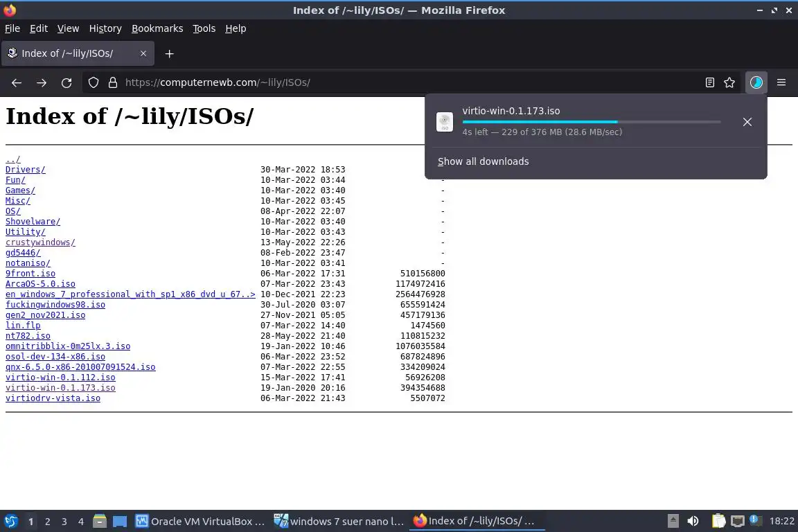Open the Help menu

point(236,28)
